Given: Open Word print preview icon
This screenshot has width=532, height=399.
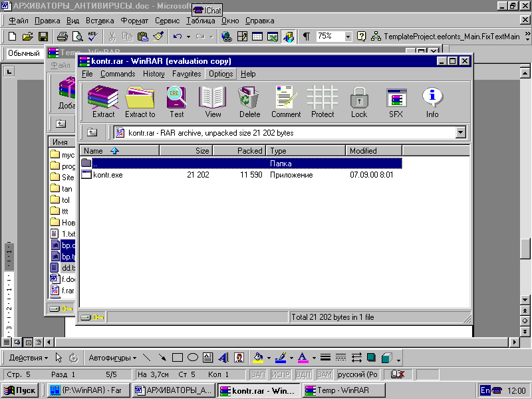Looking at the screenshot, I should [77, 37].
